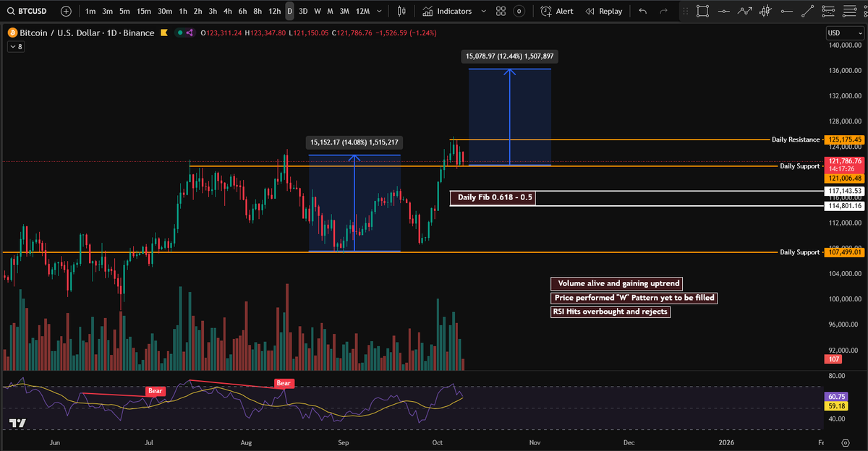
Task: Select the 15m timeframe
Action: pyautogui.click(x=144, y=11)
